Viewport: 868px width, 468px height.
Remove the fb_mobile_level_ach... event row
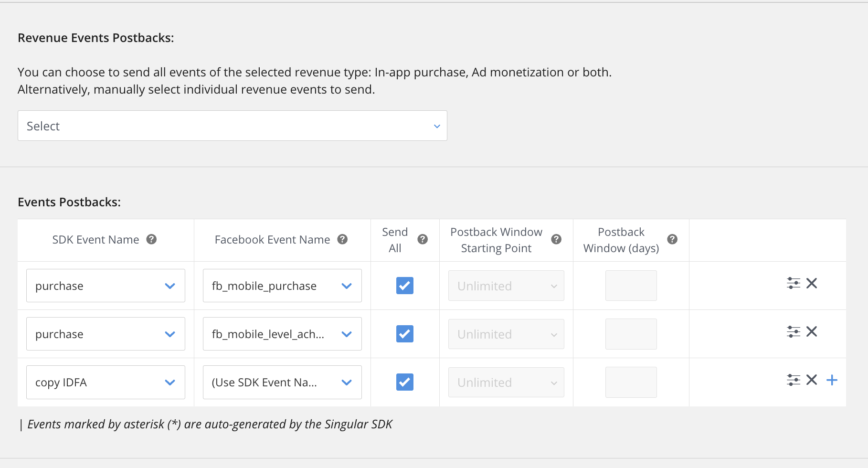click(812, 331)
